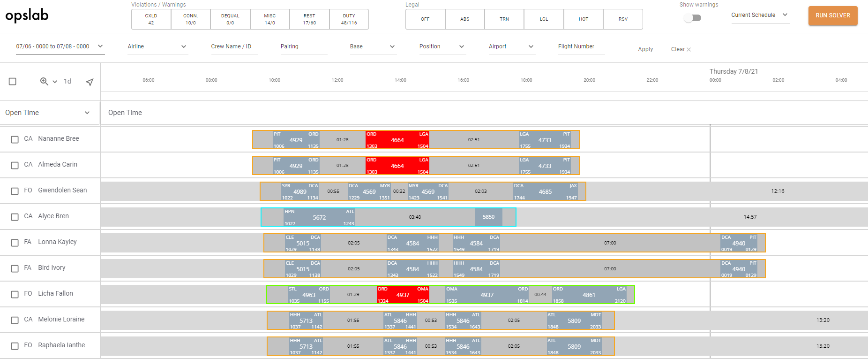Image resolution: width=868 pixels, height=359 pixels.
Task: Click the Apply filters button
Action: pyautogui.click(x=645, y=49)
